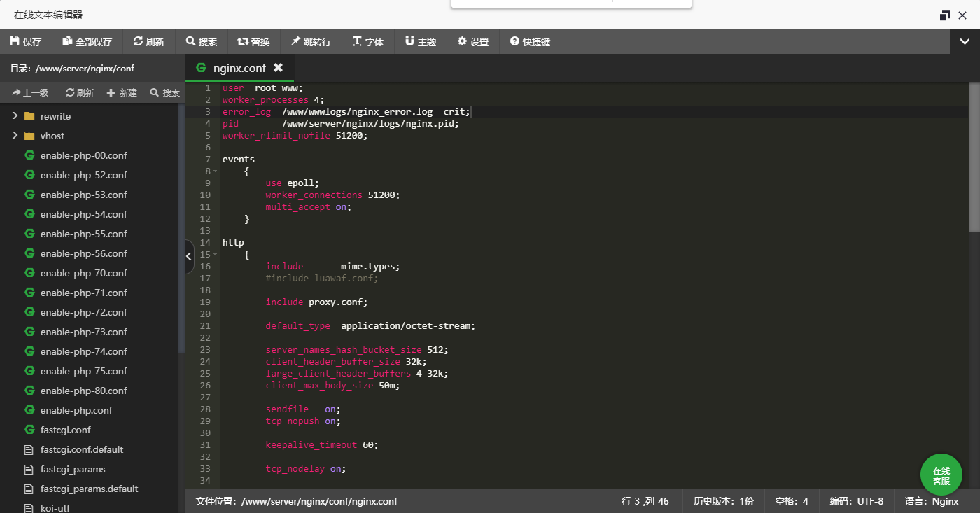Click the editor vertical scrollbar

974,157
